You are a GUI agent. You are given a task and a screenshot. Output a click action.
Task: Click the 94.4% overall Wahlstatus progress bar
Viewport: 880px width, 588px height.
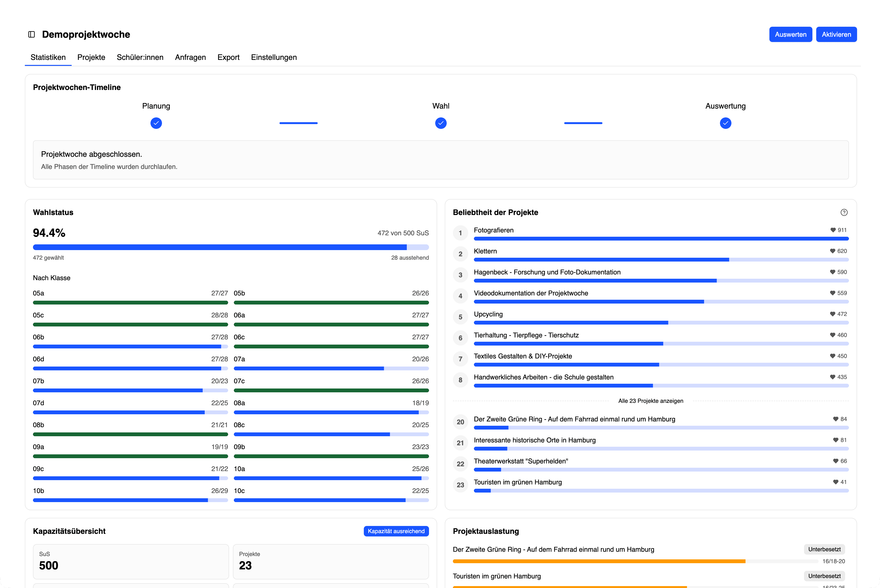pyautogui.click(x=231, y=247)
